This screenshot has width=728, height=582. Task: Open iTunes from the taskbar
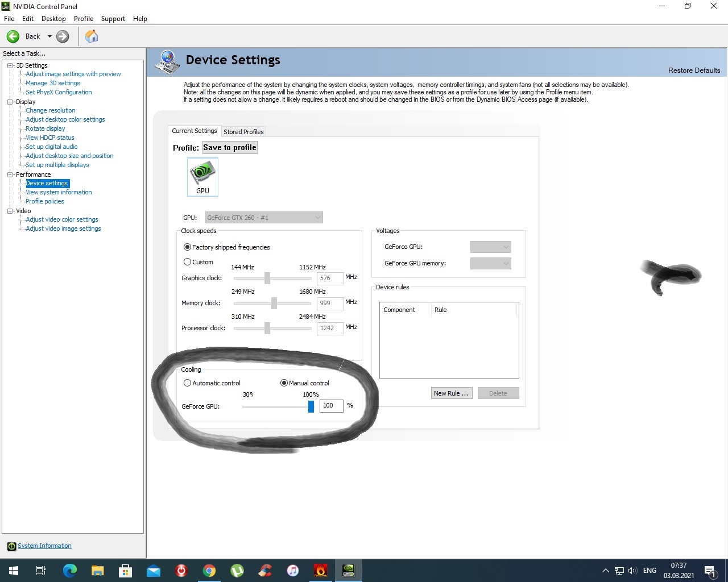tap(293, 571)
